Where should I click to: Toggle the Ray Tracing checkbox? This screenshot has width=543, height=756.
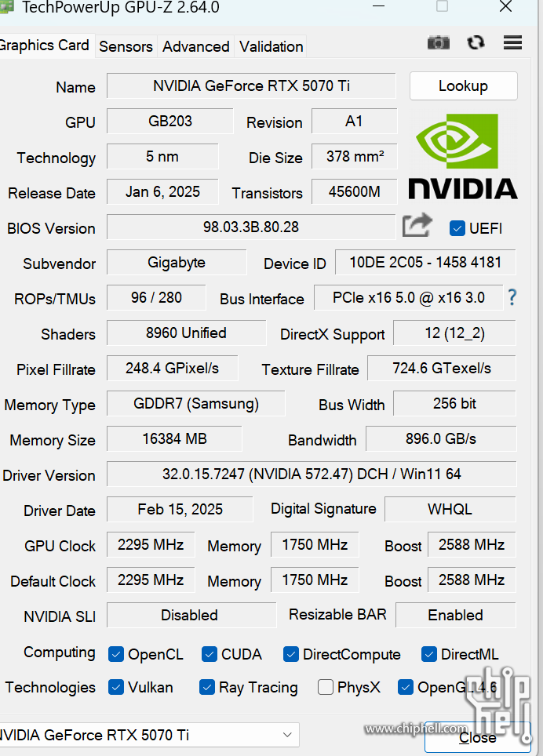coord(207,686)
